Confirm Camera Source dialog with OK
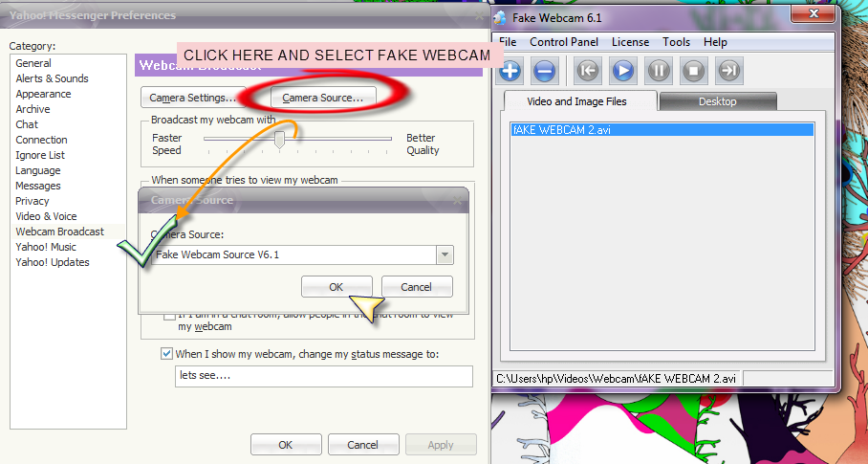 pyautogui.click(x=336, y=287)
